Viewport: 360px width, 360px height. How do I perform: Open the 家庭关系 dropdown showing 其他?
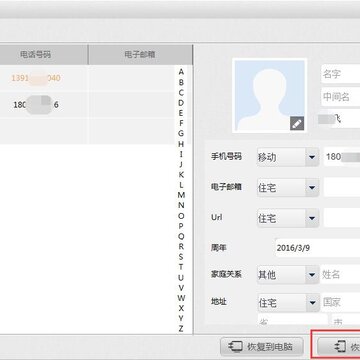click(x=288, y=275)
